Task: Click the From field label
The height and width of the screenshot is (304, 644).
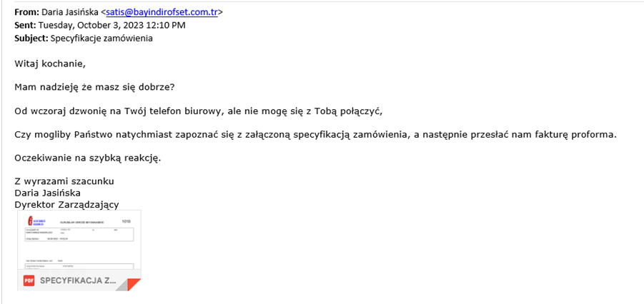Action: point(26,12)
